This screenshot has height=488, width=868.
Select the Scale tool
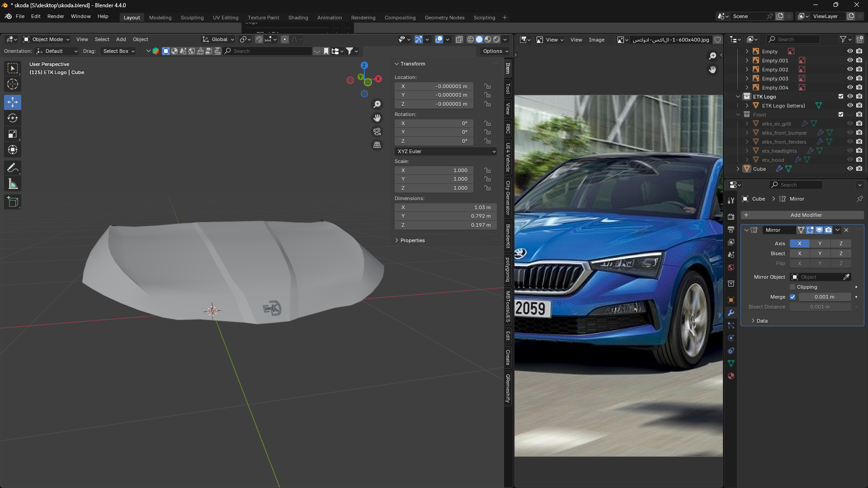coord(13,134)
